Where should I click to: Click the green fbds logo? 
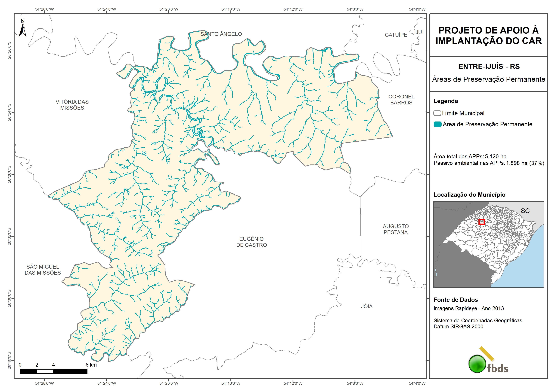(x=477, y=364)
